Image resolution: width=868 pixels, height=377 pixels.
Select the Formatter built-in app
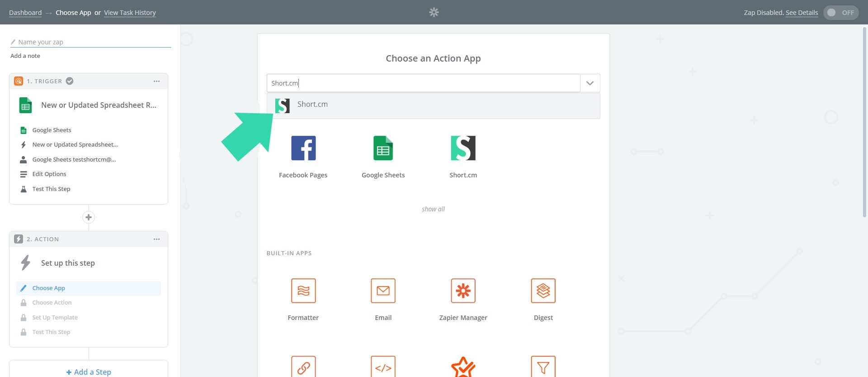[303, 291]
